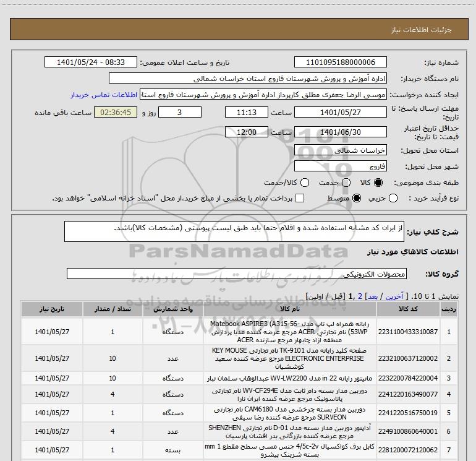Screen dimensions: 476x461
Task: Click TK-9101 keyboard item name
Action: coord(290,358)
